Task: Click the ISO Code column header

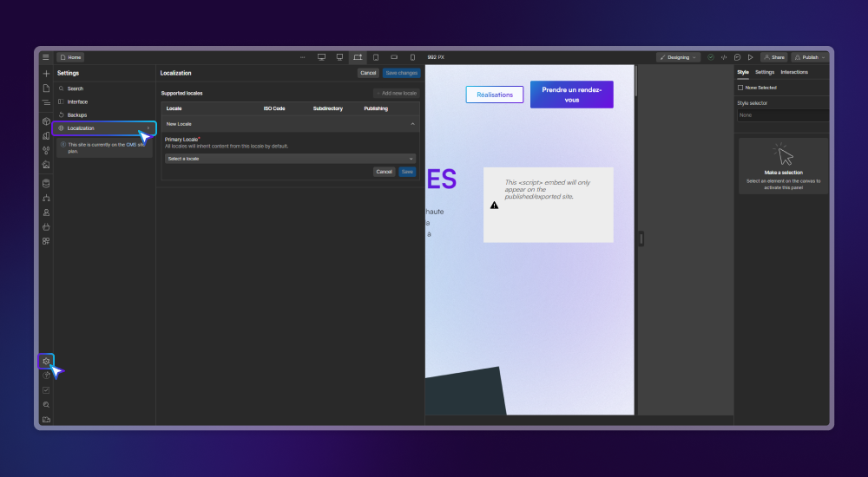Action: click(274, 108)
